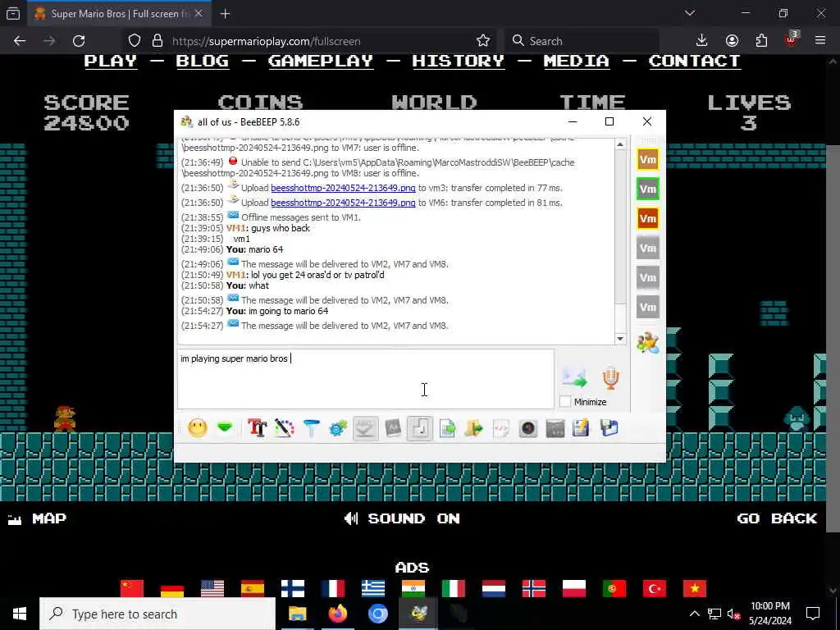The width and height of the screenshot is (840, 630).
Task: Click the chat log scroll down arrow
Action: coord(620,338)
